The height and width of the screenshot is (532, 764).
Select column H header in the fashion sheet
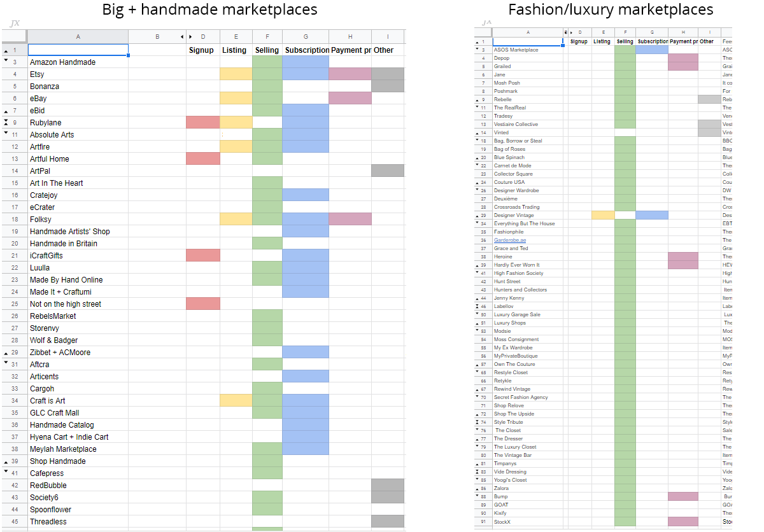(683, 32)
